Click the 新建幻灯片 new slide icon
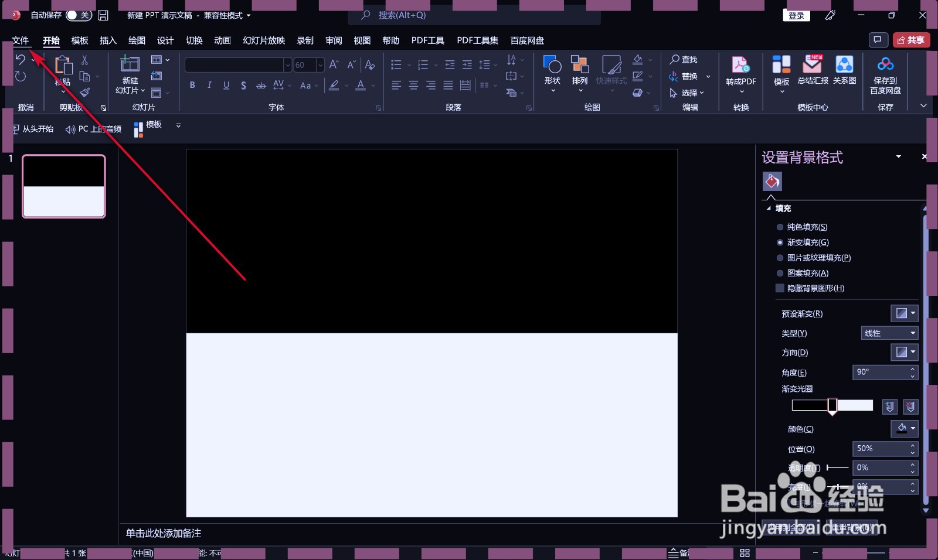This screenshot has width=938, height=560. pyautogui.click(x=130, y=64)
